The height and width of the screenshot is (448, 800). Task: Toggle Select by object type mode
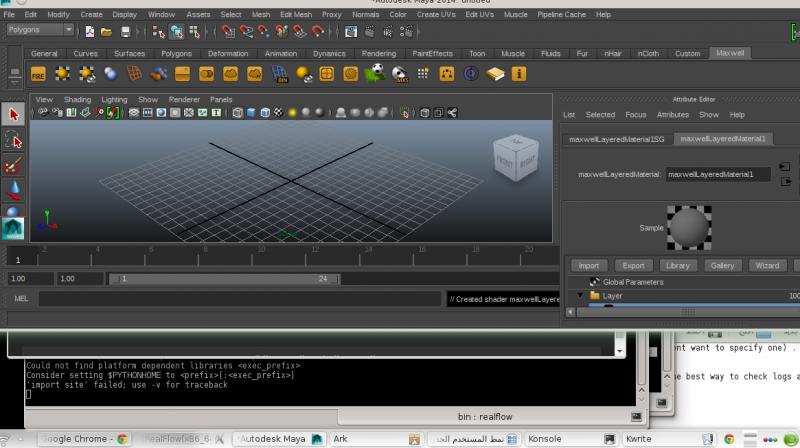point(177,32)
